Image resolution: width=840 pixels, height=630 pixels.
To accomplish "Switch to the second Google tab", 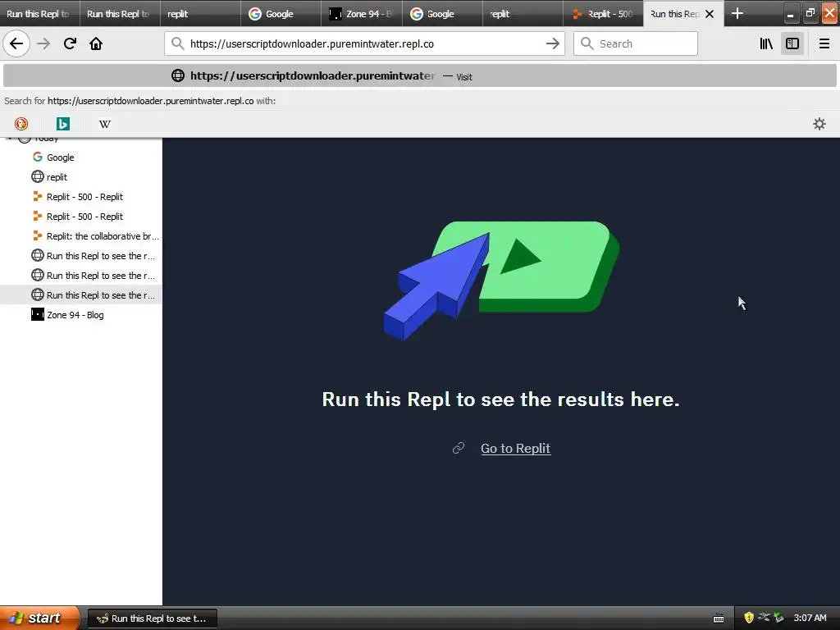I will point(442,14).
